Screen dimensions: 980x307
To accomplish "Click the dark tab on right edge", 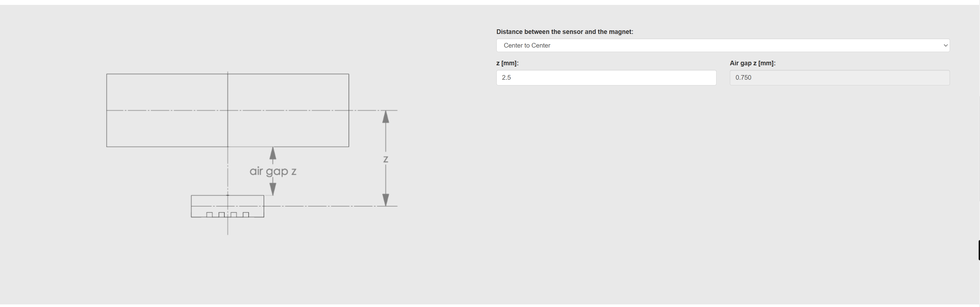I will click(x=978, y=250).
